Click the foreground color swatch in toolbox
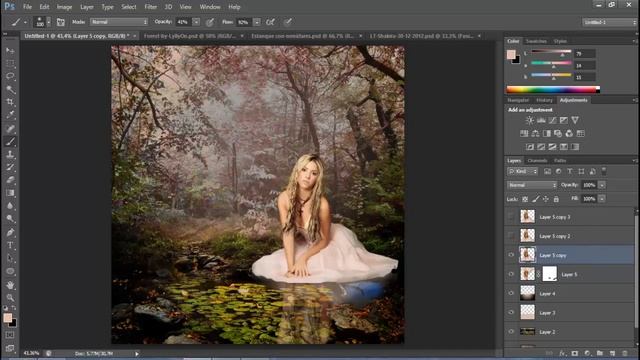Viewport: 640px width, 360px height. click(x=8, y=318)
